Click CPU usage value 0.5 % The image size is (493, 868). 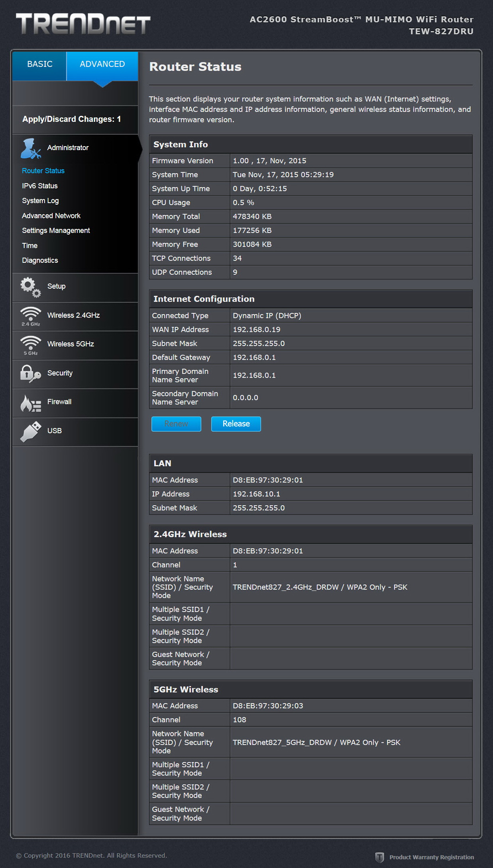click(244, 203)
